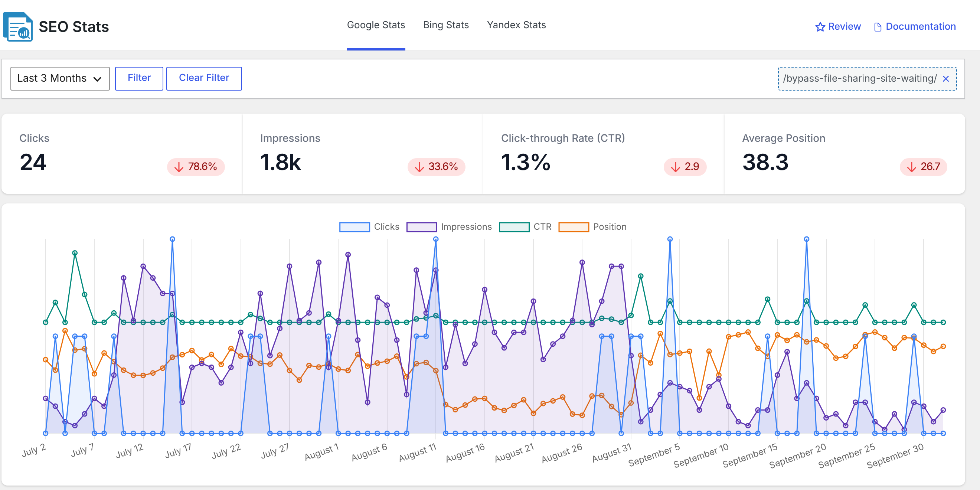Click the September 5 axis label

(x=654, y=455)
